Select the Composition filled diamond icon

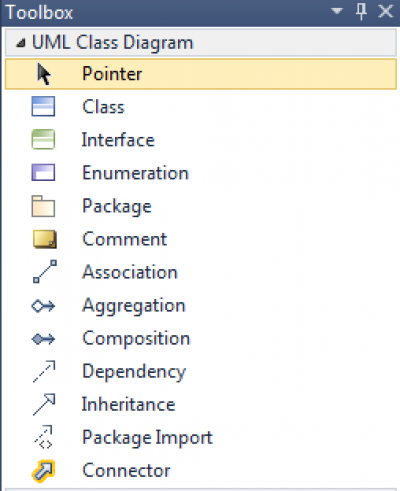[43, 339]
